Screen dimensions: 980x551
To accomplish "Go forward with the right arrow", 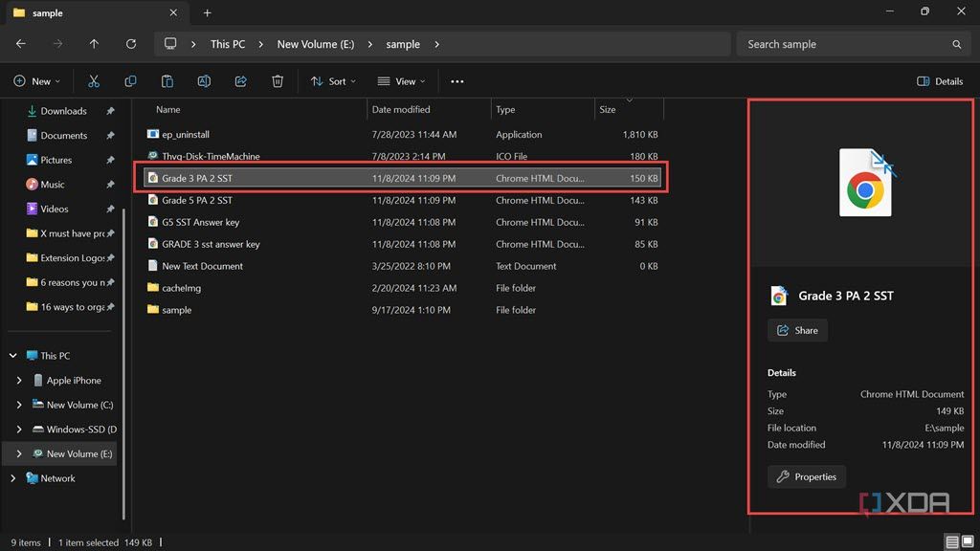I will pos(57,44).
